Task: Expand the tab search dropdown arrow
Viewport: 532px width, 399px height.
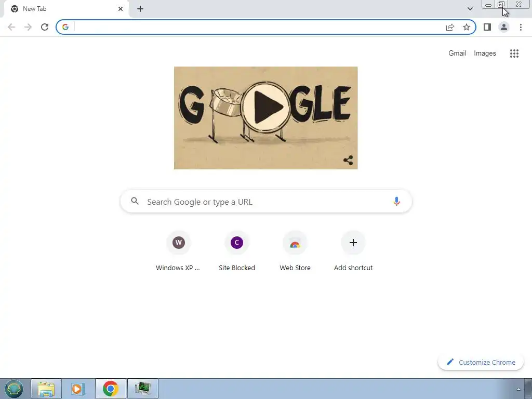Action: point(470,9)
